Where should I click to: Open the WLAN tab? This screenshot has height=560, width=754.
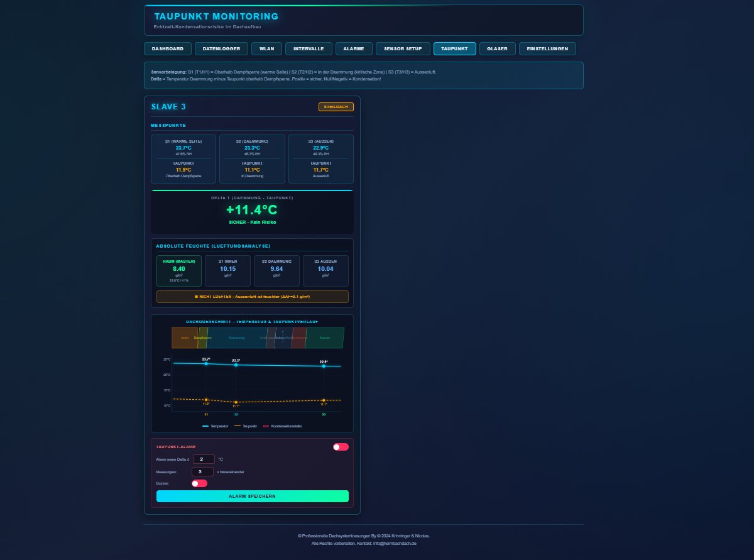coord(266,49)
